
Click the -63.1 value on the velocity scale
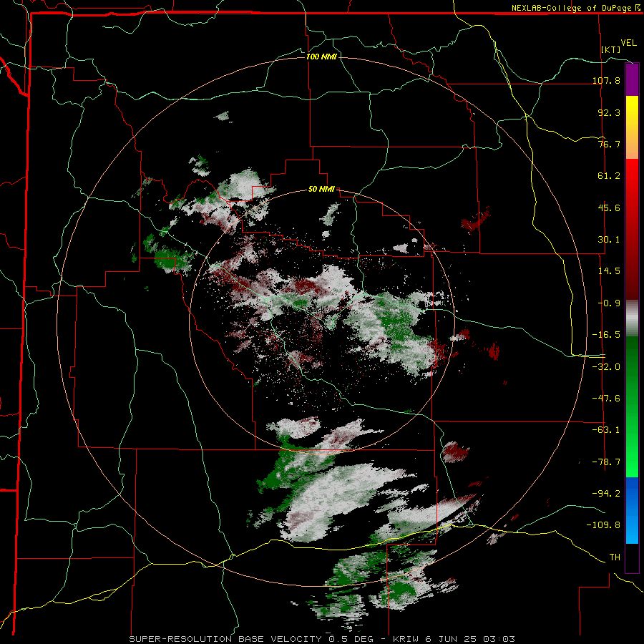coord(606,430)
